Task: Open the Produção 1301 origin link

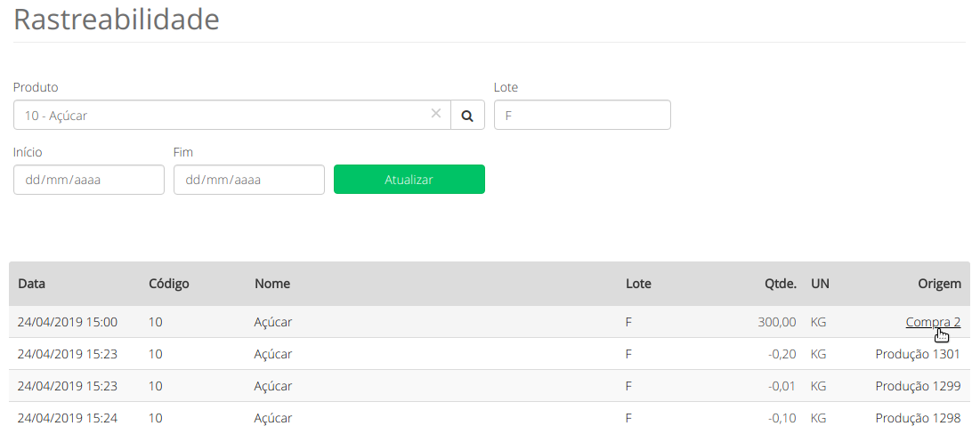Action: (x=918, y=354)
